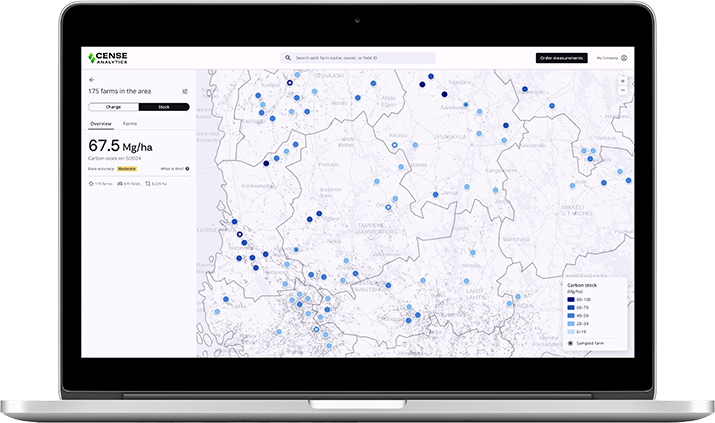
Task: Open the My Company account menu
Action: 607,58
